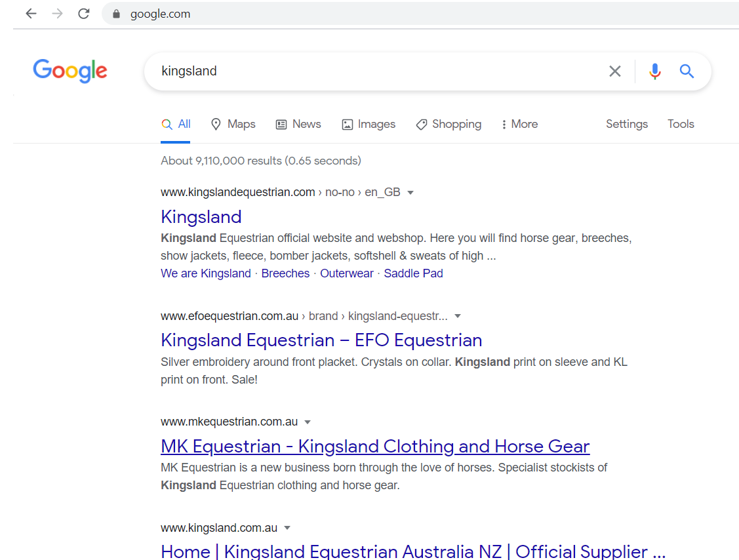Open the More search categories menu
Image resolution: width=739 pixels, height=560 pixels.
tap(520, 125)
